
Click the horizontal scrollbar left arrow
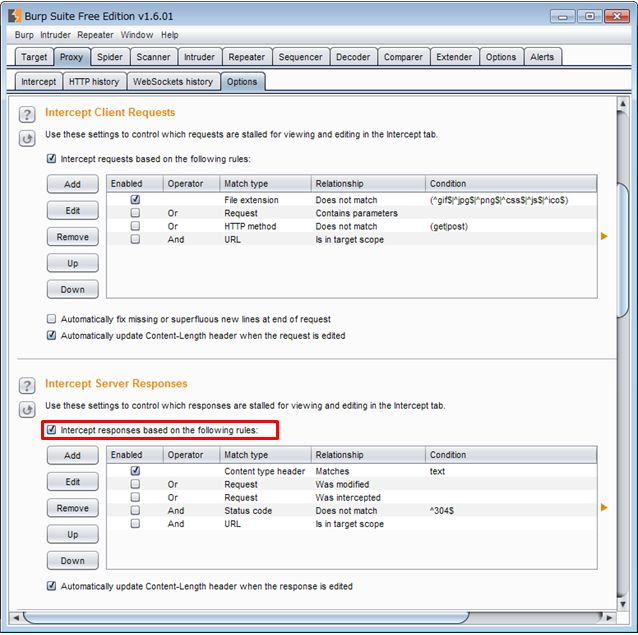[x=16, y=618]
